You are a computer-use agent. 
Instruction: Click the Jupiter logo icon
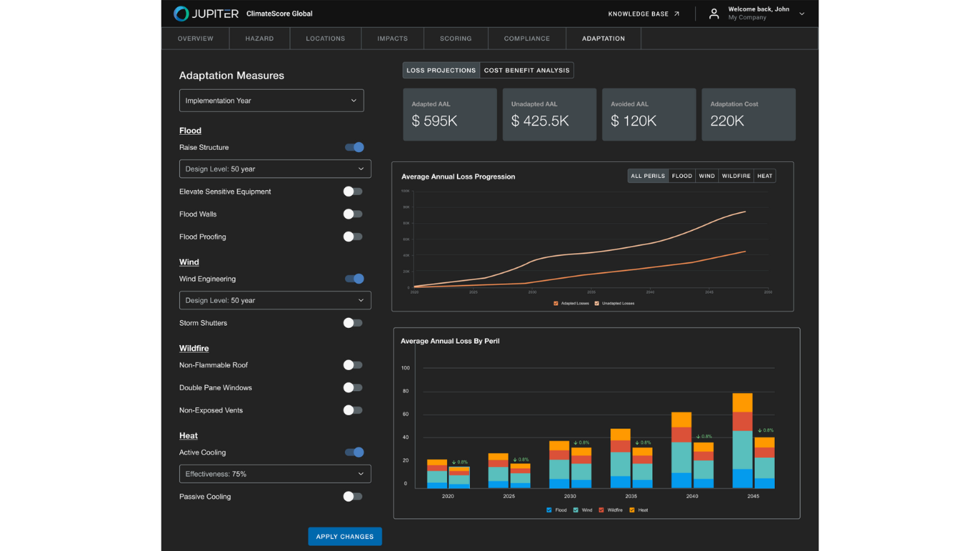tap(180, 13)
